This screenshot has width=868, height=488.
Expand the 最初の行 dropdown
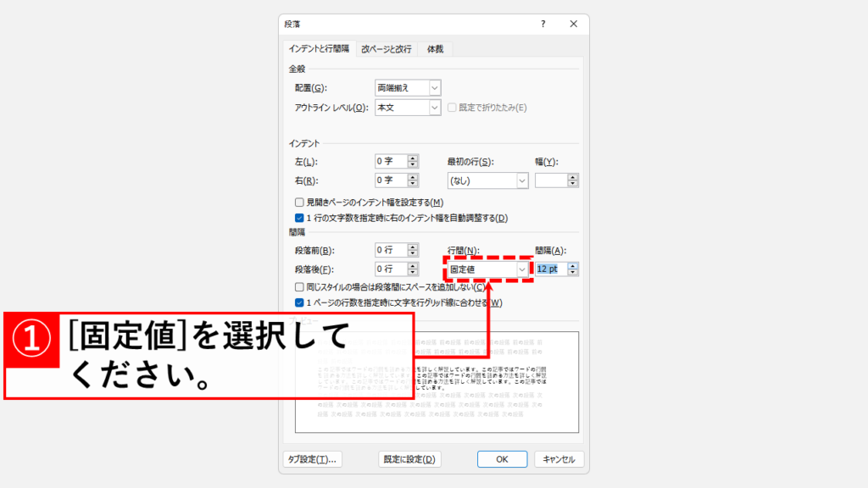(x=521, y=180)
